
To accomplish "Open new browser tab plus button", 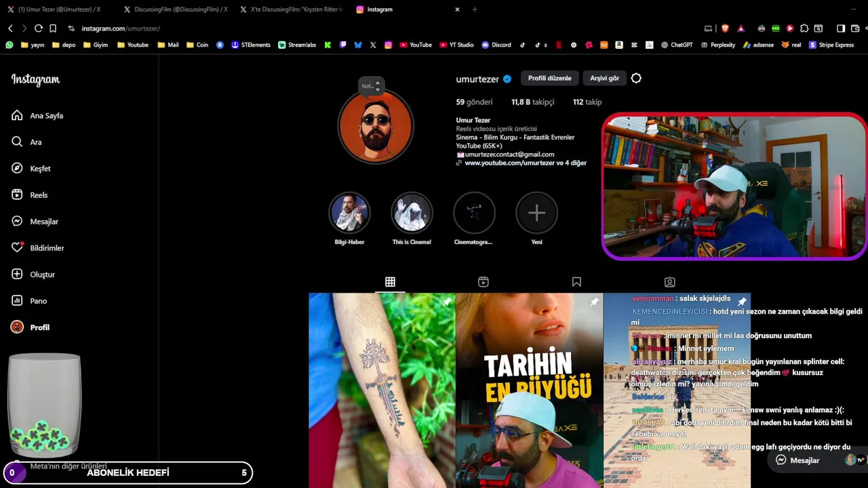I will tap(475, 9).
